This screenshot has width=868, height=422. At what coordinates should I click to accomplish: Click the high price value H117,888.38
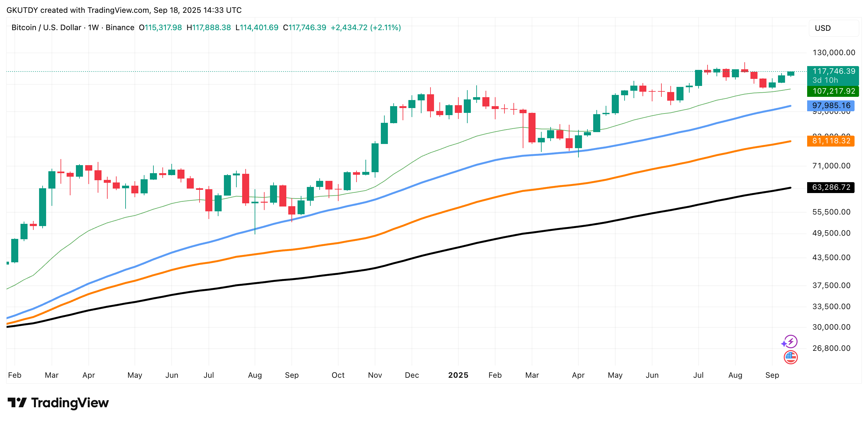pyautogui.click(x=209, y=28)
